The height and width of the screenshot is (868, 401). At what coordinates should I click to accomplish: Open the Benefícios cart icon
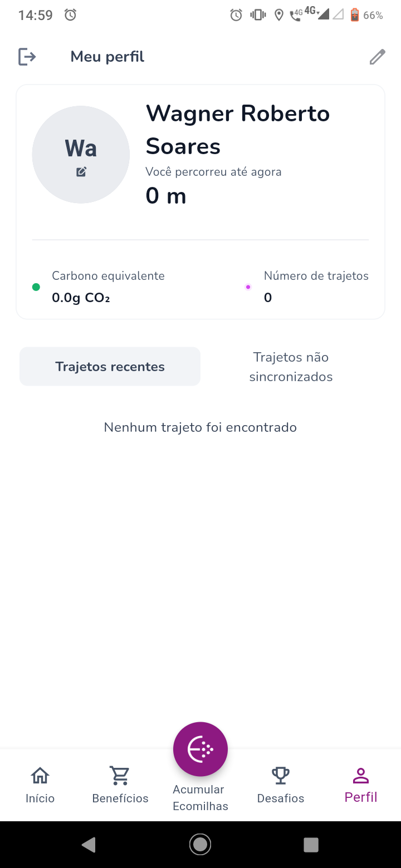point(120,775)
